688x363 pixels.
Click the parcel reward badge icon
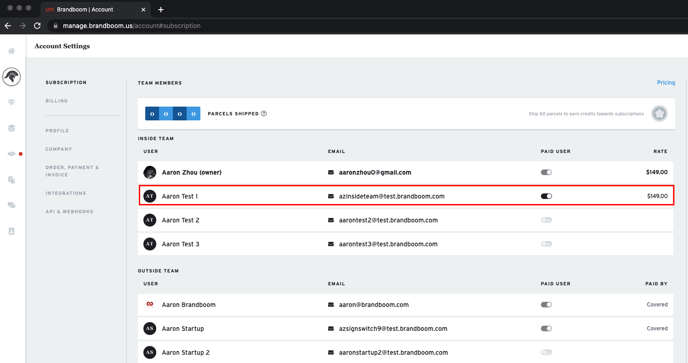[x=659, y=114]
